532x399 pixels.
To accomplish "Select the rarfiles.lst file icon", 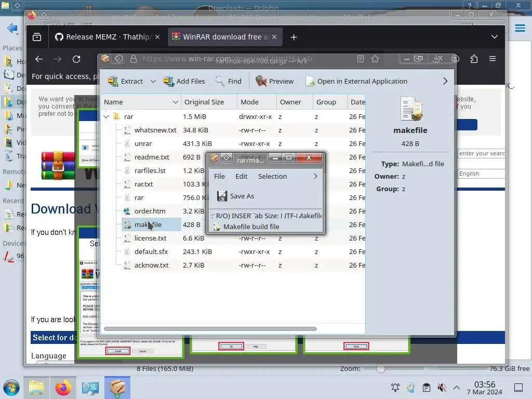I will (127, 170).
